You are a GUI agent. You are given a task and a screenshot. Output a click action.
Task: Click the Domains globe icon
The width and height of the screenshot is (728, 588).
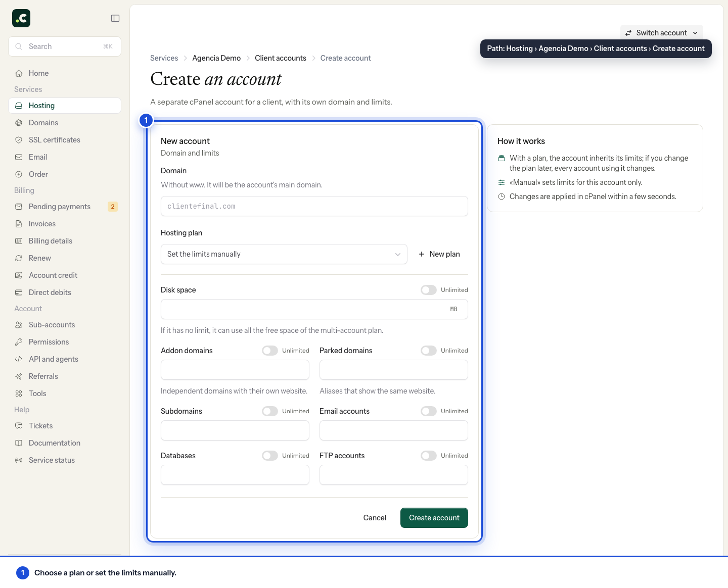tap(19, 123)
